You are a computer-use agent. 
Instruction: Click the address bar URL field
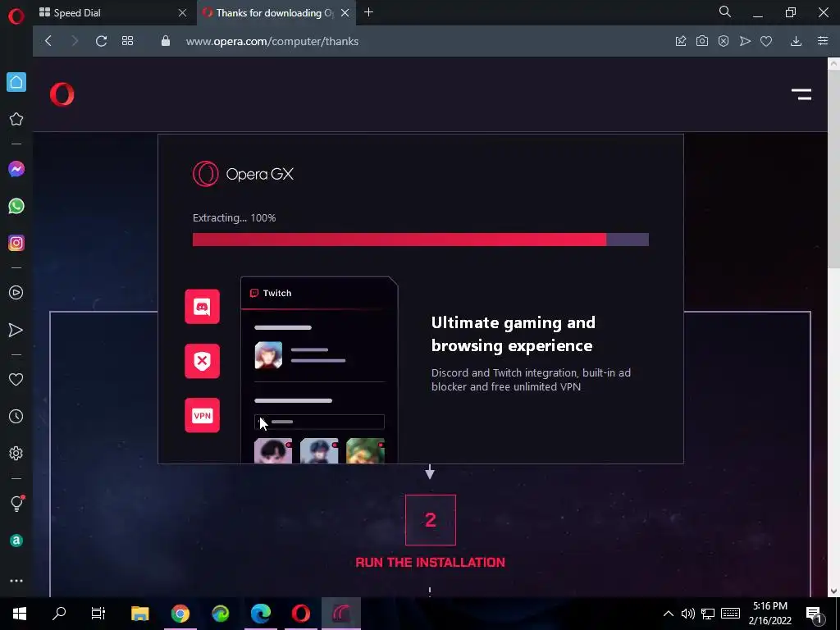(x=272, y=41)
